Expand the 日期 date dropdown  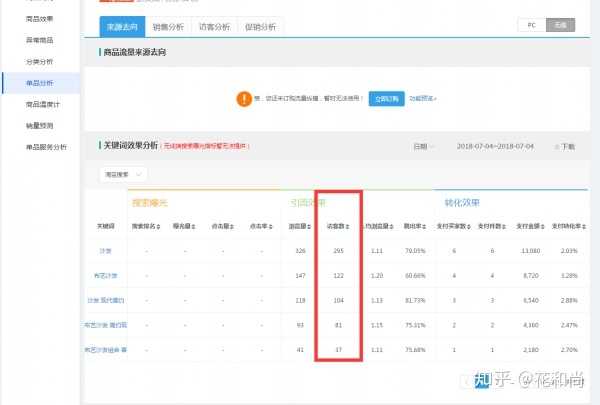[424, 146]
